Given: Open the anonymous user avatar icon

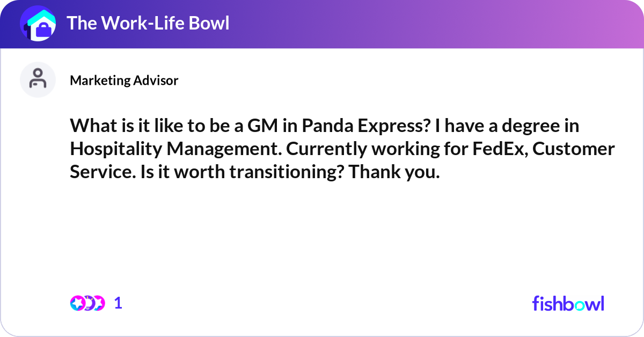Looking at the screenshot, I should pos(38,79).
